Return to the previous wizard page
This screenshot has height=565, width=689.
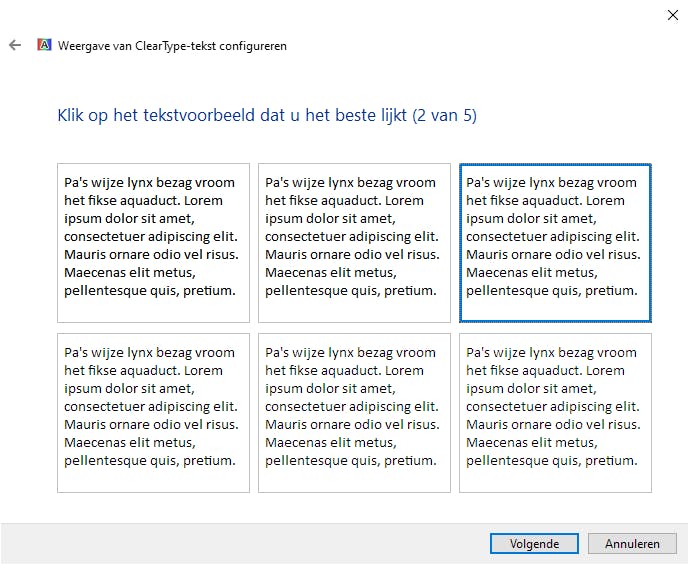pos(15,45)
